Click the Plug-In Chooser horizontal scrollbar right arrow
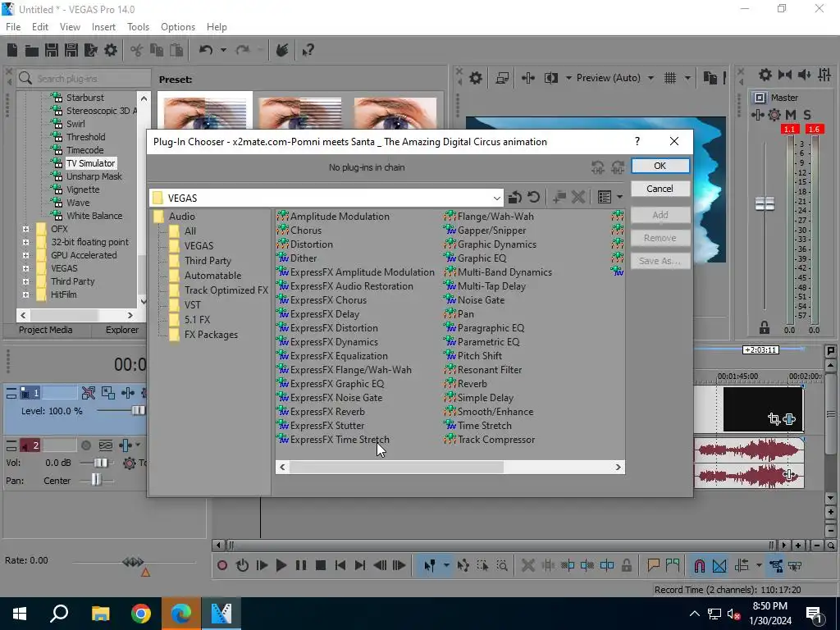This screenshot has width=840, height=630. [x=619, y=467]
